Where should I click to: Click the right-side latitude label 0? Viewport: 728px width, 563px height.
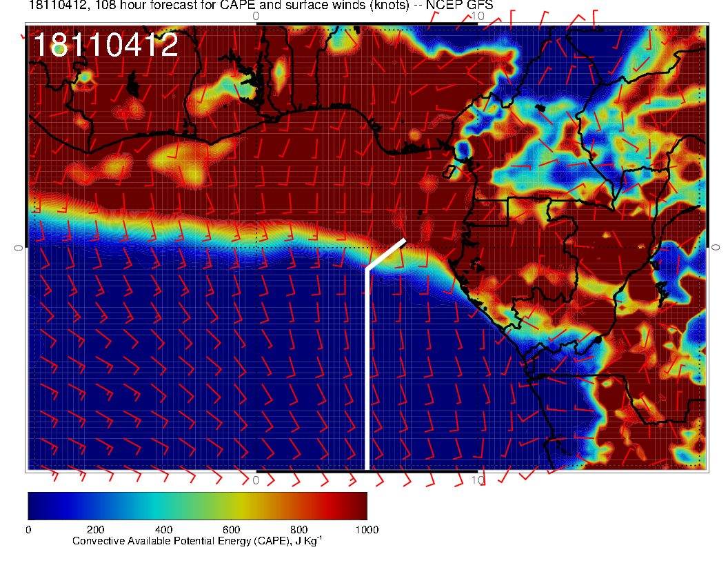coord(716,246)
